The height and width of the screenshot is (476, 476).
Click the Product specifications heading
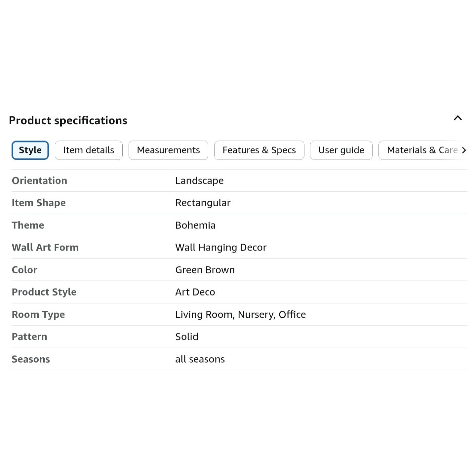(68, 121)
